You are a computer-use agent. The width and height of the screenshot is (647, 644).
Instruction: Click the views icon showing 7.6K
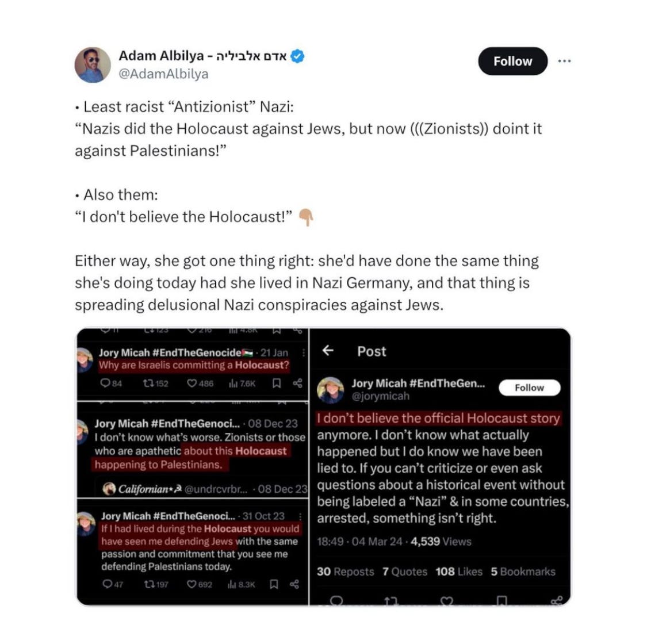click(x=233, y=384)
